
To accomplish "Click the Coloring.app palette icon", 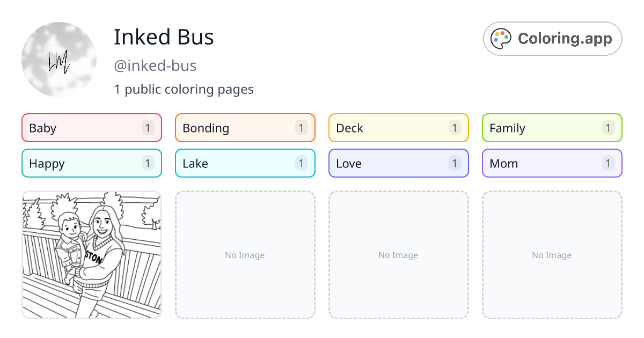I will [500, 38].
